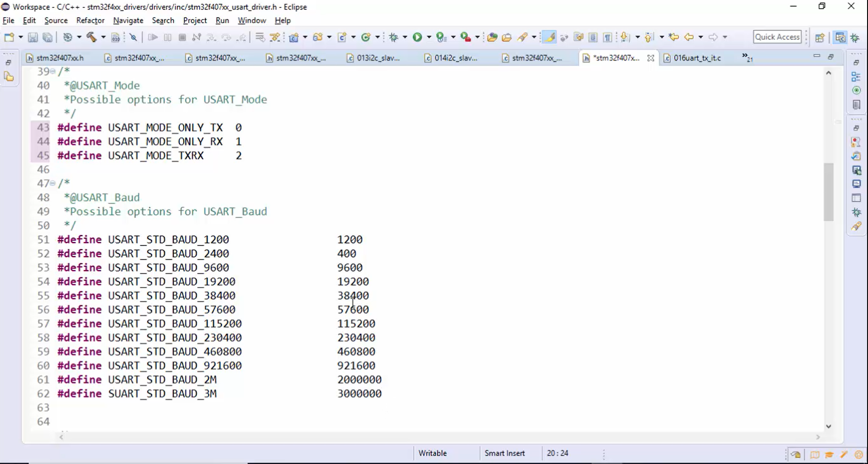868x464 pixels.
Task: Switch to the Debug perspective icon
Action: 855,38
